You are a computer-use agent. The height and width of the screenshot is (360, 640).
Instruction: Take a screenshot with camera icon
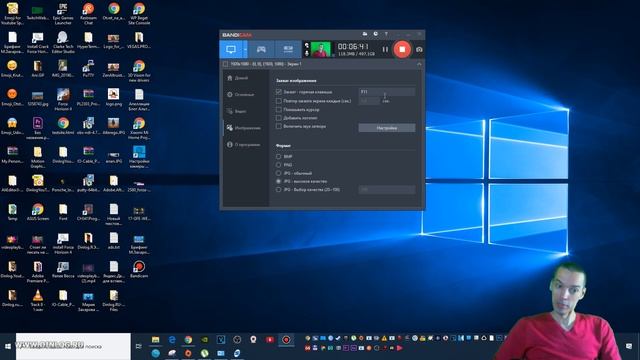tap(419, 49)
